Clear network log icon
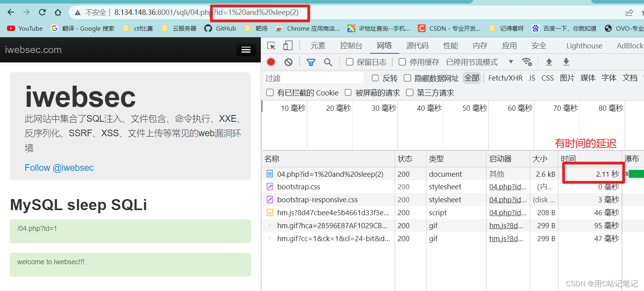Screen dimensions: 644x291 coord(289,62)
